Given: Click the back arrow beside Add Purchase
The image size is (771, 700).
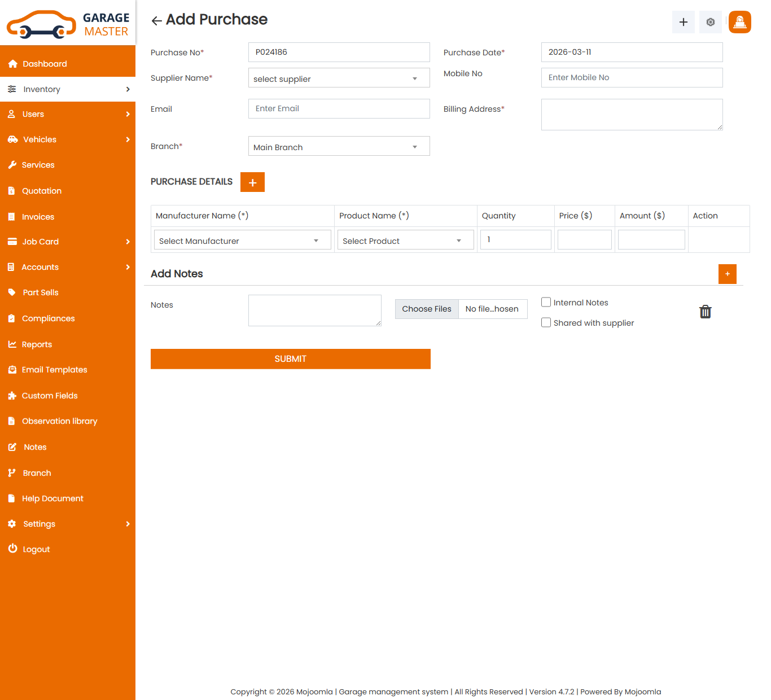Looking at the screenshot, I should tap(156, 21).
